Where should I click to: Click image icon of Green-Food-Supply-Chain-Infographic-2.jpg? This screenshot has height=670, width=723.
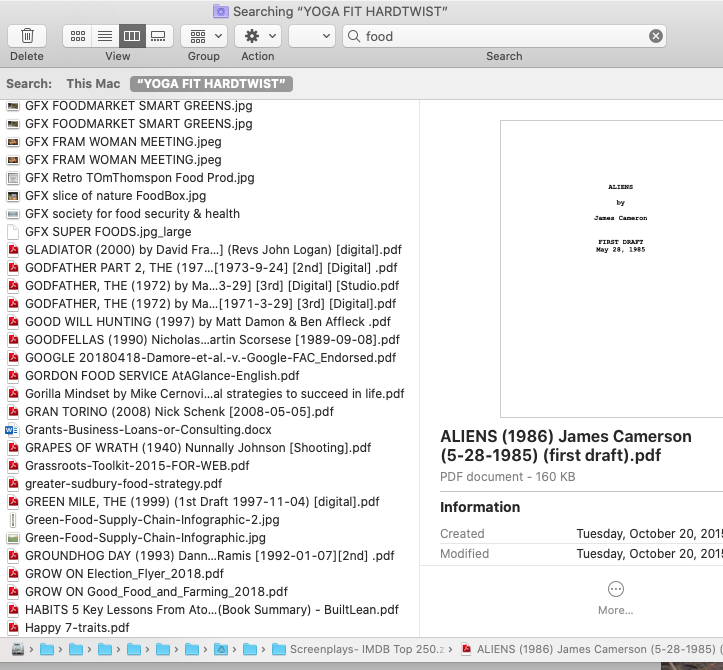[13, 520]
